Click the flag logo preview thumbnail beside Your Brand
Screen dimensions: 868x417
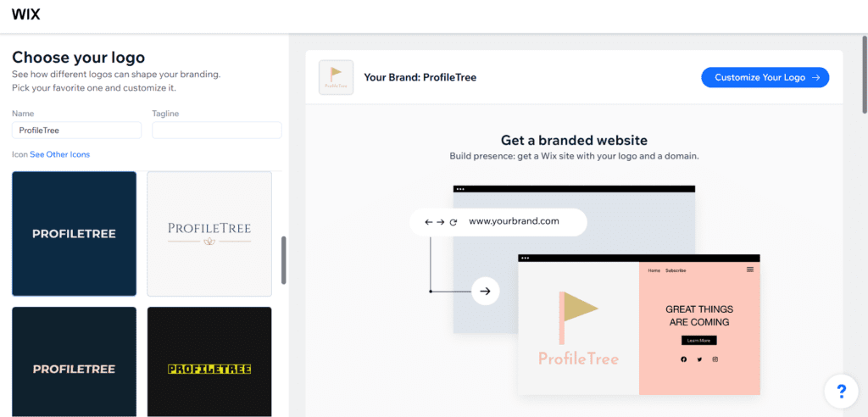[x=336, y=77]
